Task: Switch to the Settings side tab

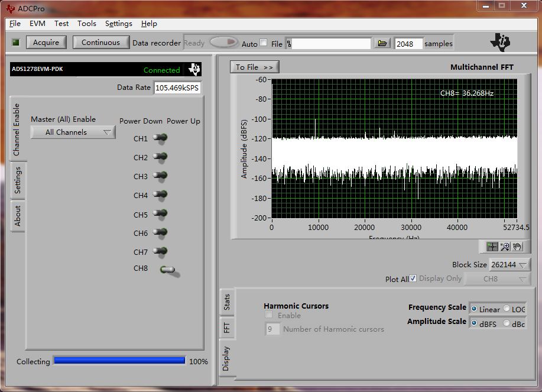Action: (18, 180)
